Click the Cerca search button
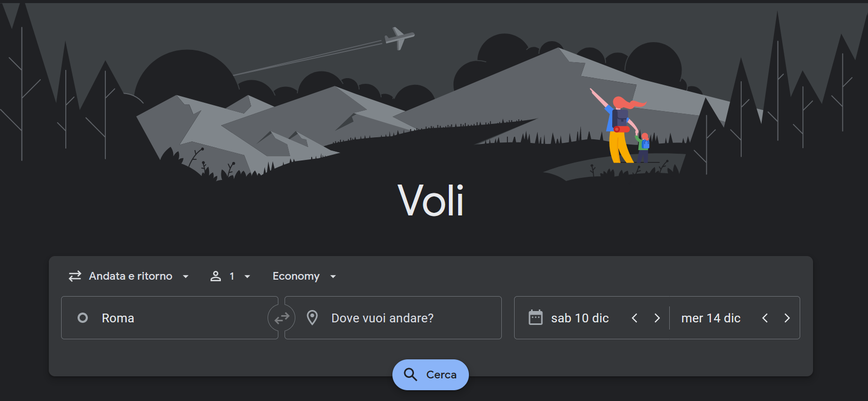This screenshot has height=401, width=868. click(430, 374)
